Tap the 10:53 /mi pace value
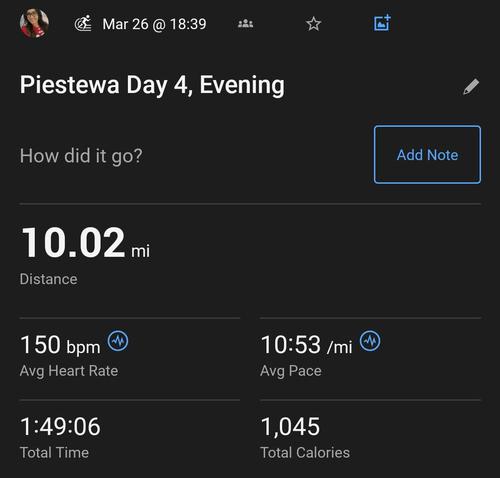Viewport: 500px width, 478px height. [x=306, y=345]
